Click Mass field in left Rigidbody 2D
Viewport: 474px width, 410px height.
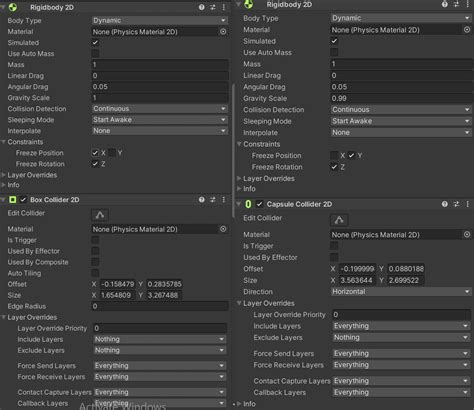point(160,65)
